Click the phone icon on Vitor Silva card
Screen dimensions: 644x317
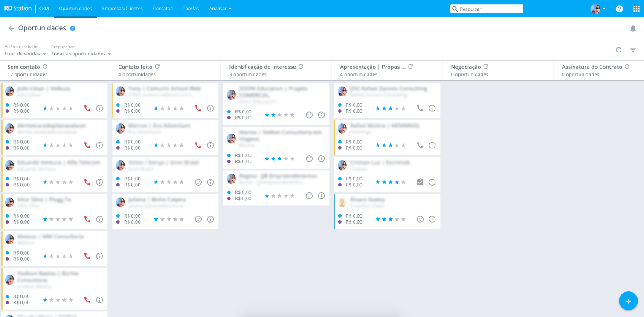pyautogui.click(x=87, y=219)
